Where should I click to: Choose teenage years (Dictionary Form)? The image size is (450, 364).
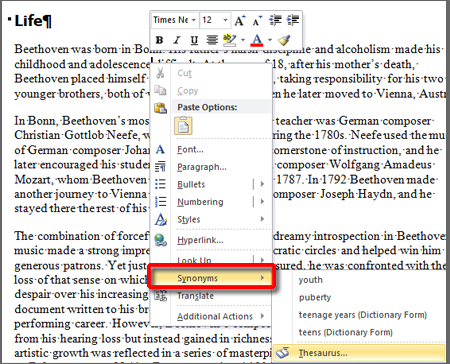tap(363, 315)
